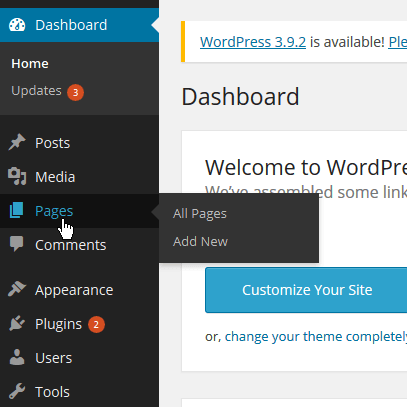
Task: Click the Media camera-and-music icon
Action: (x=17, y=176)
